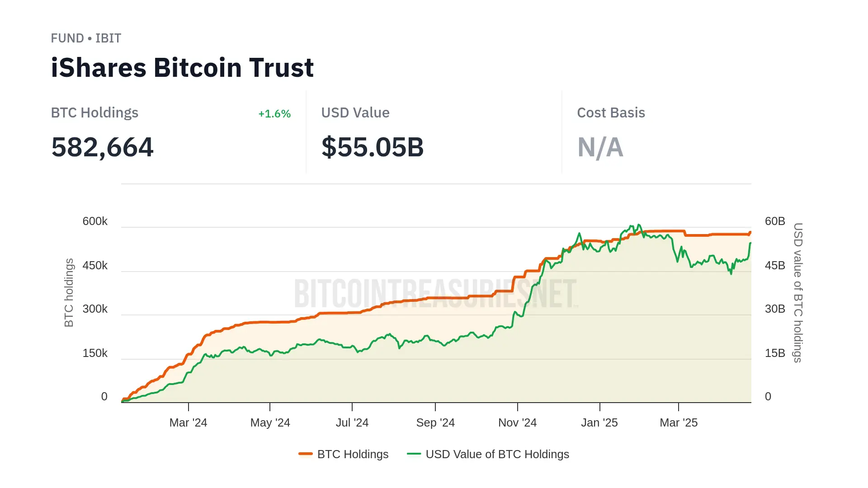Click the Jan '25 axis tick label

click(599, 423)
